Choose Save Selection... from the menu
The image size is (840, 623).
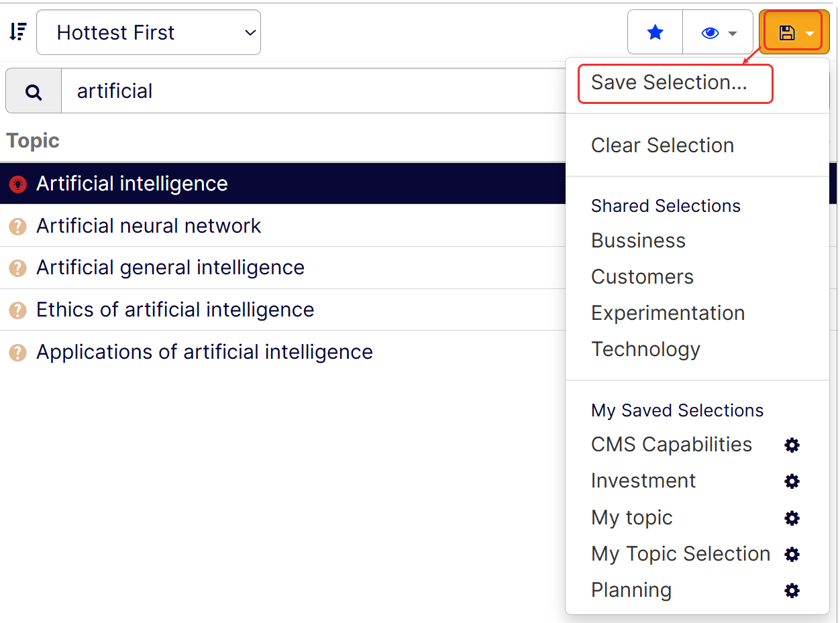coord(669,82)
